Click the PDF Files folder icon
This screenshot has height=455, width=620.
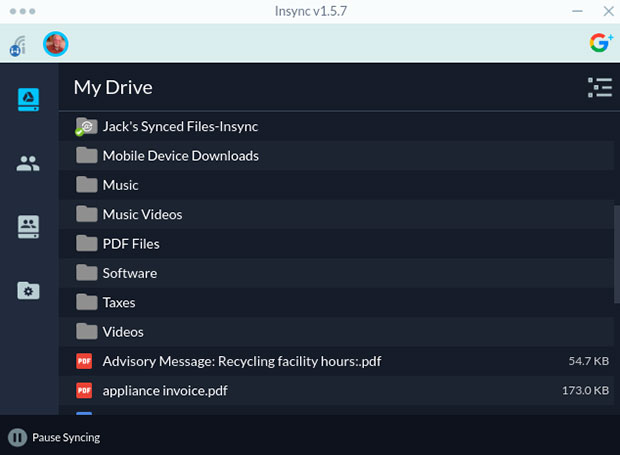(x=87, y=244)
